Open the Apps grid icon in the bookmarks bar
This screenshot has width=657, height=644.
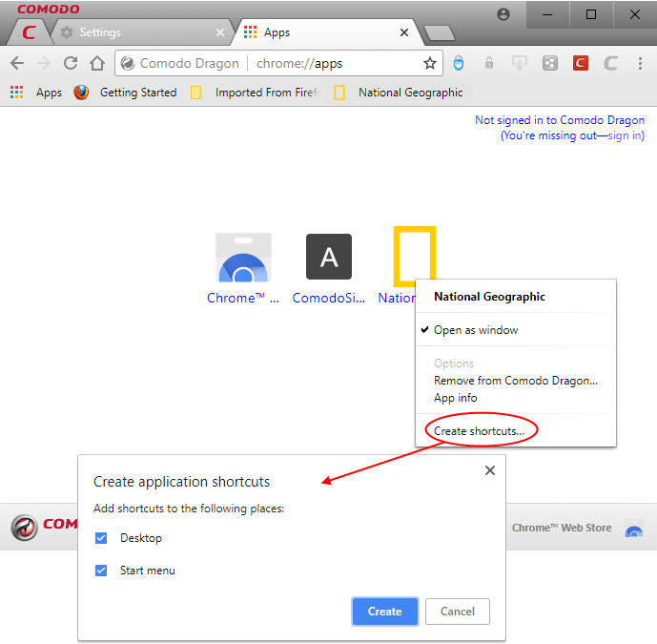tap(17, 93)
